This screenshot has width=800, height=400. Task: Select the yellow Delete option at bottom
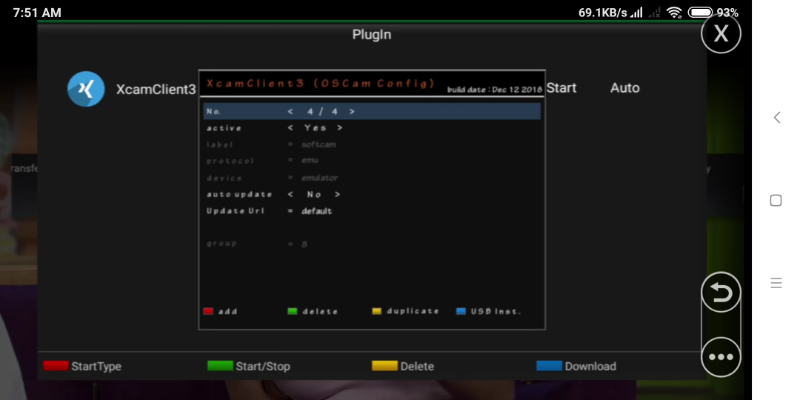403,366
